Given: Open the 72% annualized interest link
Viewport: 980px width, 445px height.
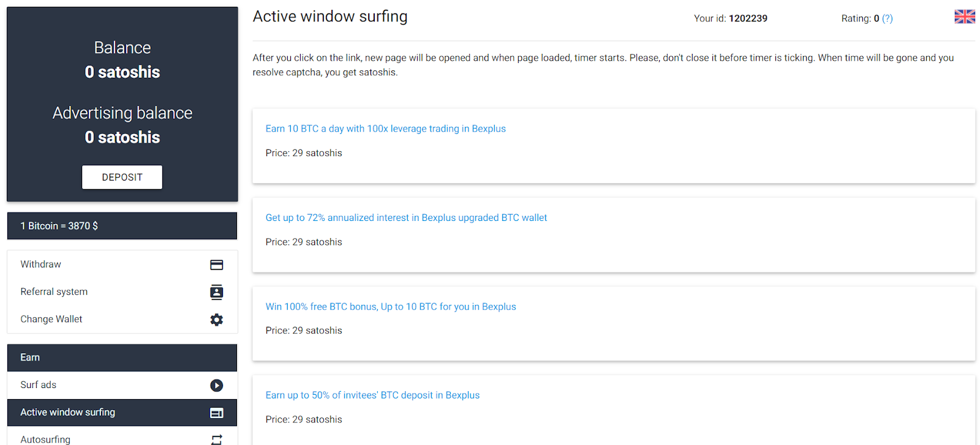Looking at the screenshot, I should (406, 218).
